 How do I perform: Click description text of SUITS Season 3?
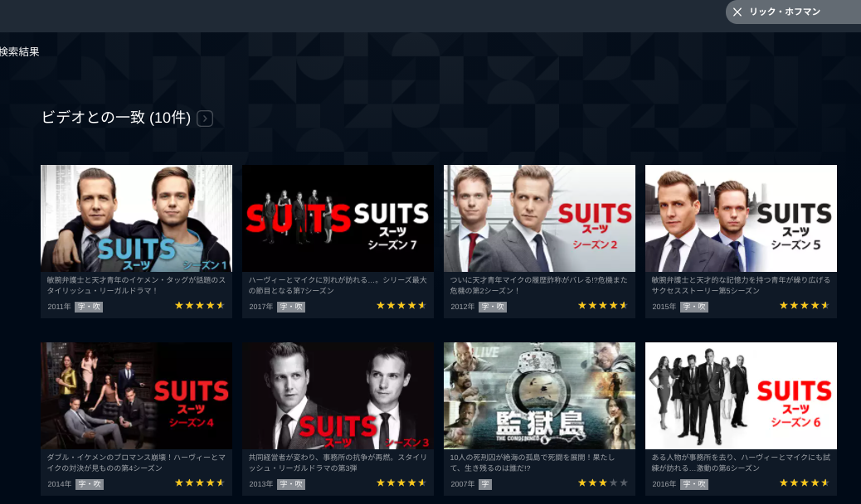point(338,463)
